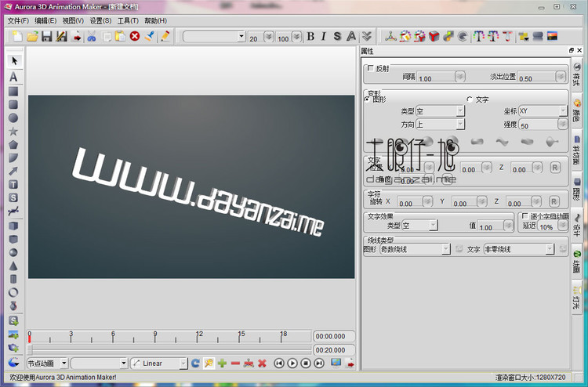
Task: Jump to the first frame button
Action: 279,363
